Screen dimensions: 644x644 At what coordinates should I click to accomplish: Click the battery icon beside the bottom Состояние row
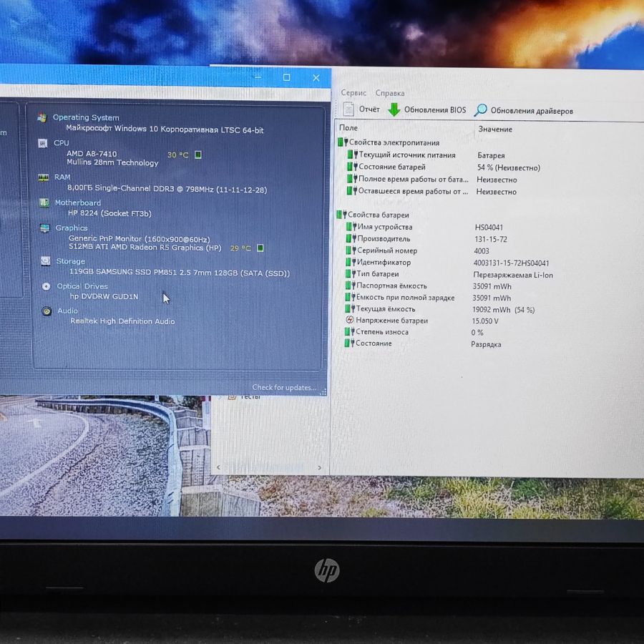pyautogui.click(x=349, y=343)
